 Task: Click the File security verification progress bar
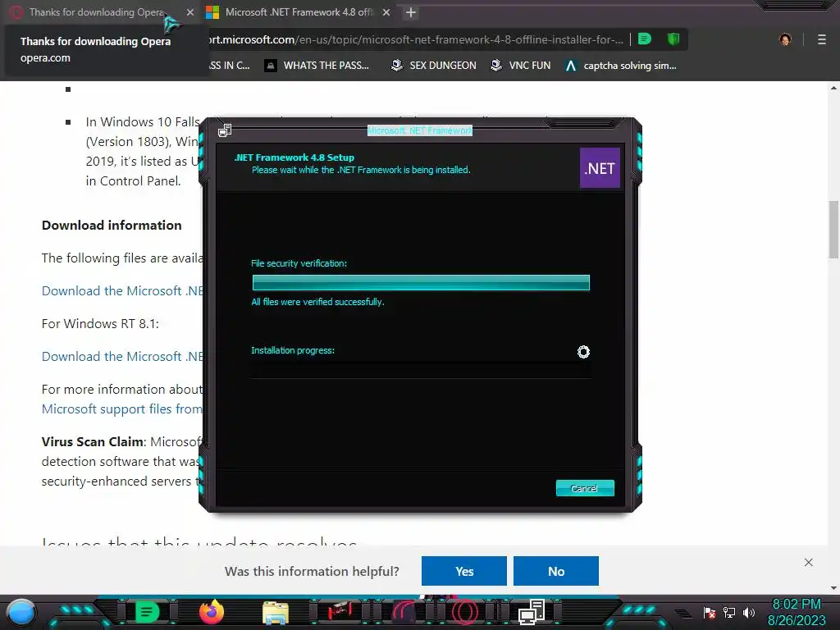click(x=421, y=282)
